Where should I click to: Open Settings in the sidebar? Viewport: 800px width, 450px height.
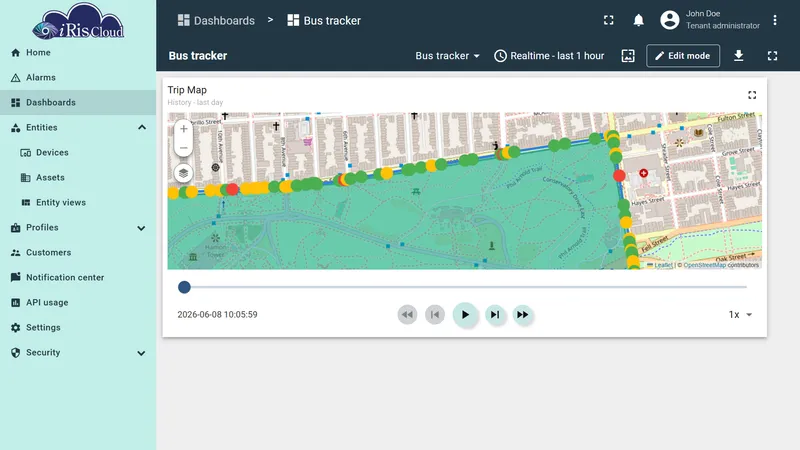point(78,328)
